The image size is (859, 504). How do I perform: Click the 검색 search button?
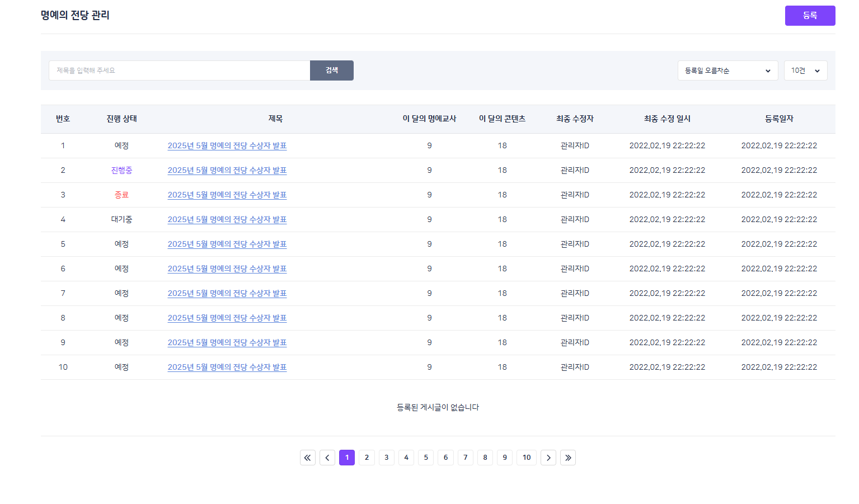tap(332, 70)
